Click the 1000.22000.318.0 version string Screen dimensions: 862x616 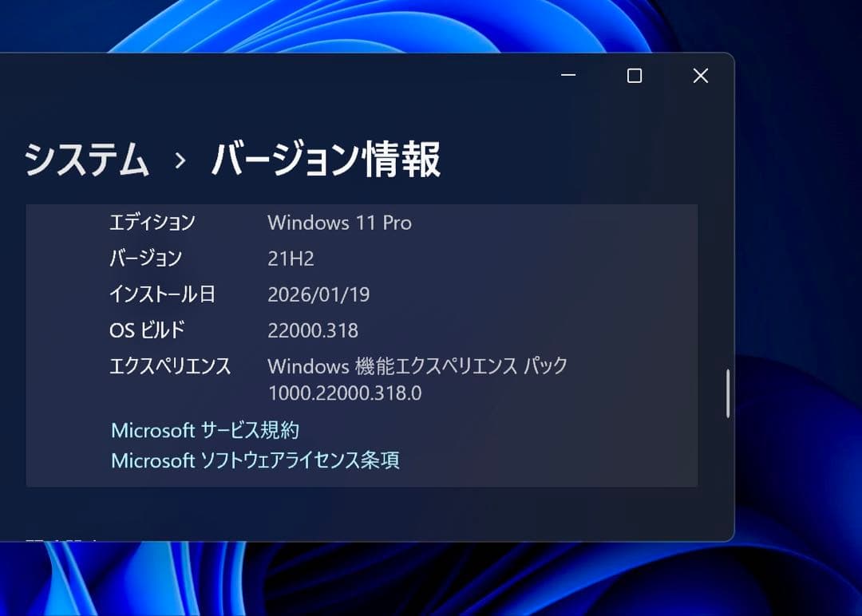click(345, 393)
